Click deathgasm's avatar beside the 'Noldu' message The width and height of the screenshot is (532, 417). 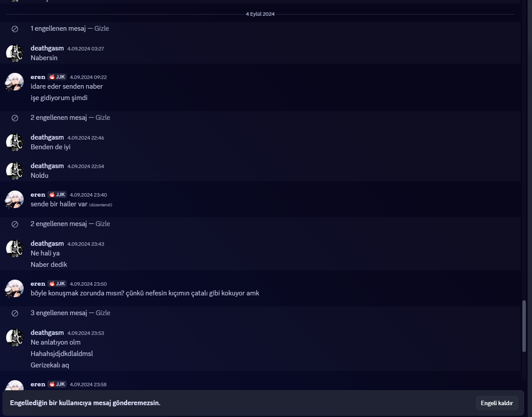click(14, 171)
